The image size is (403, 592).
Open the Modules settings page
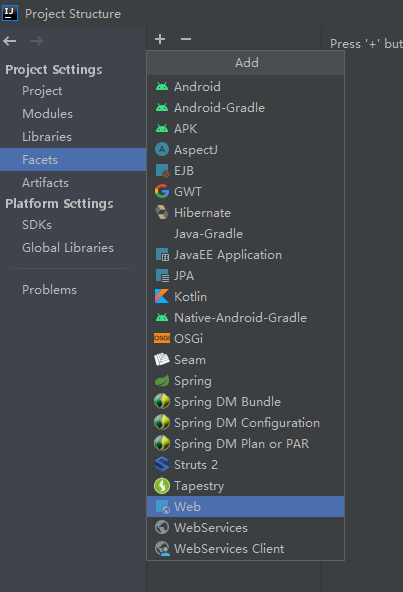click(73, 114)
